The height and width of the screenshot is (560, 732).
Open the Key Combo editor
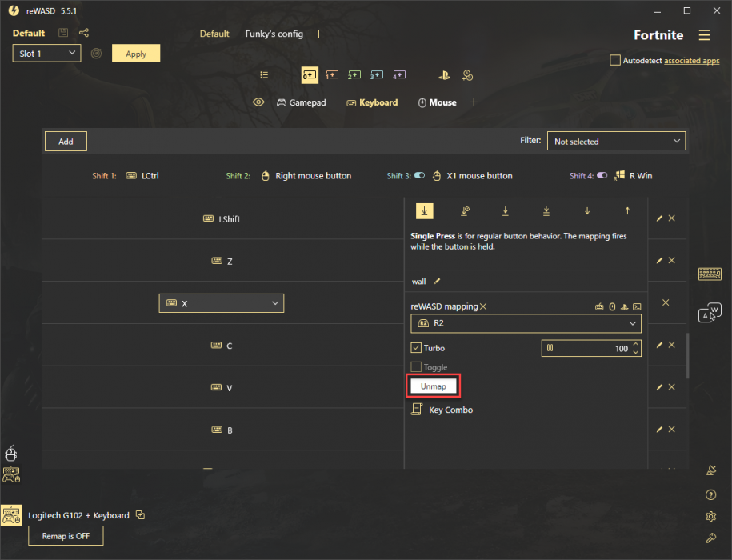[x=442, y=410]
